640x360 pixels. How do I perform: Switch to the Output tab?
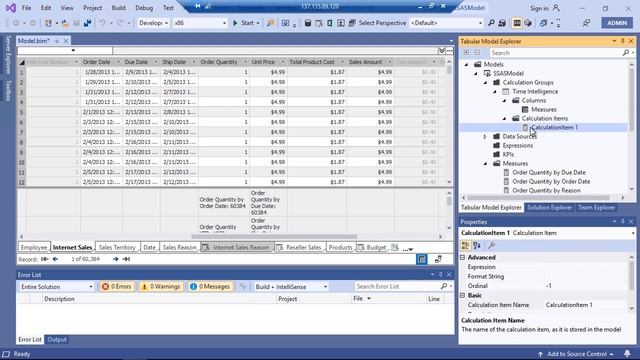point(57,339)
